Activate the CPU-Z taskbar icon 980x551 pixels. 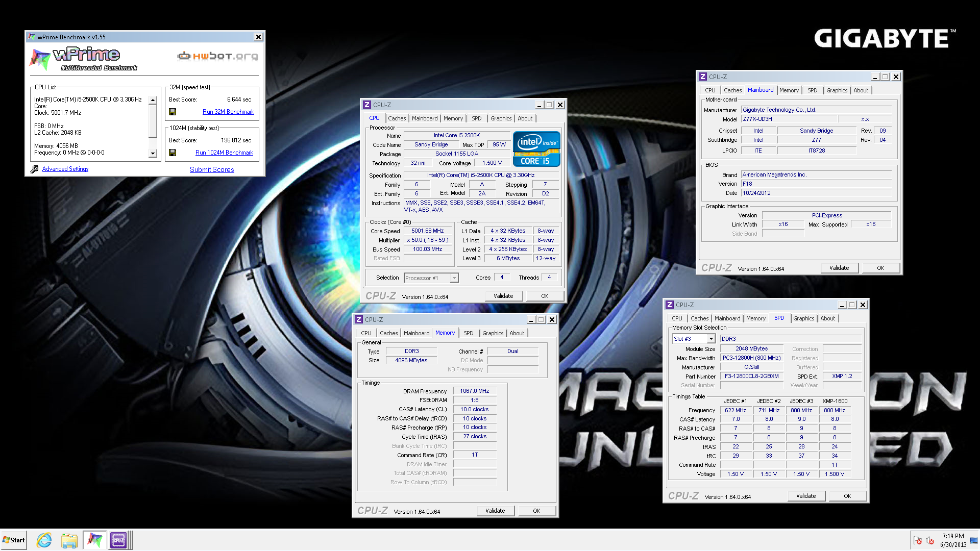pyautogui.click(x=118, y=540)
